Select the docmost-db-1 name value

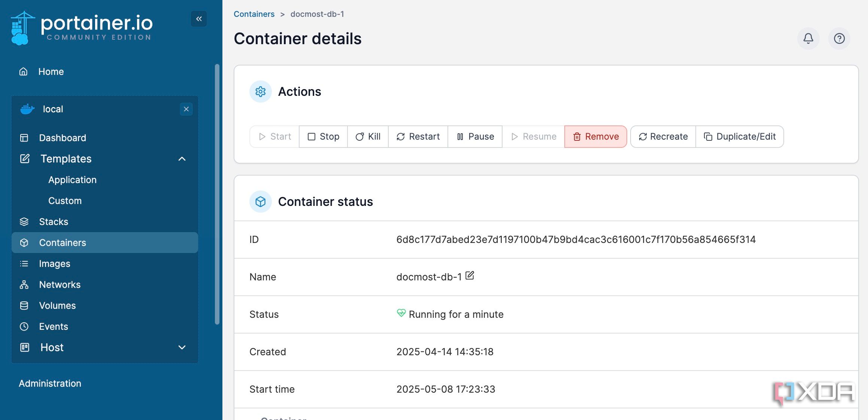tap(429, 277)
